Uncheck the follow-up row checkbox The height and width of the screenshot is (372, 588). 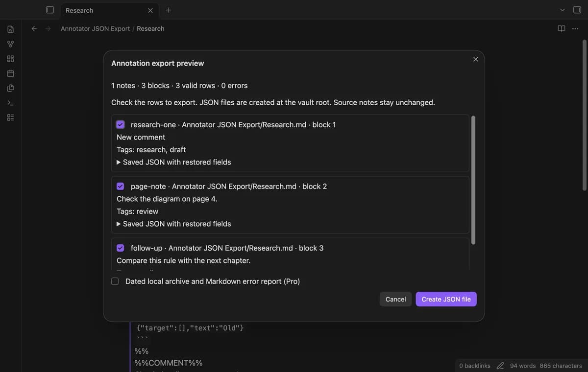[121, 248]
